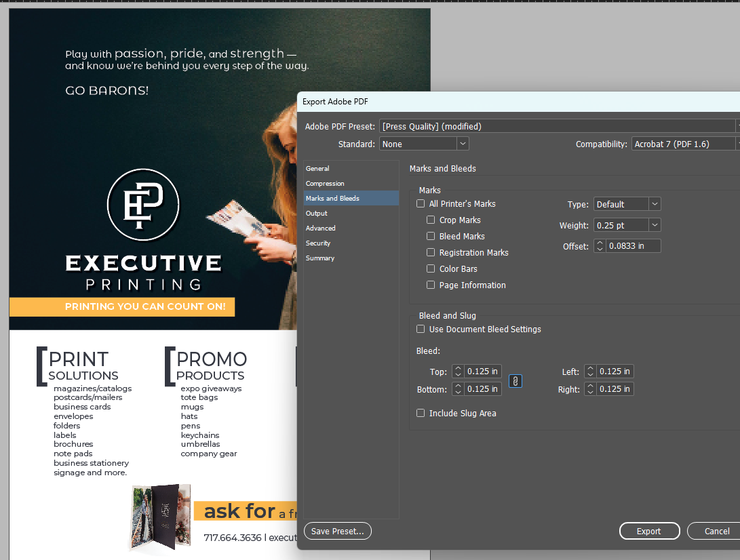The width and height of the screenshot is (740, 560).
Task: Open the Weight dropdown showing 0.25 pt
Action: (627, 225)
